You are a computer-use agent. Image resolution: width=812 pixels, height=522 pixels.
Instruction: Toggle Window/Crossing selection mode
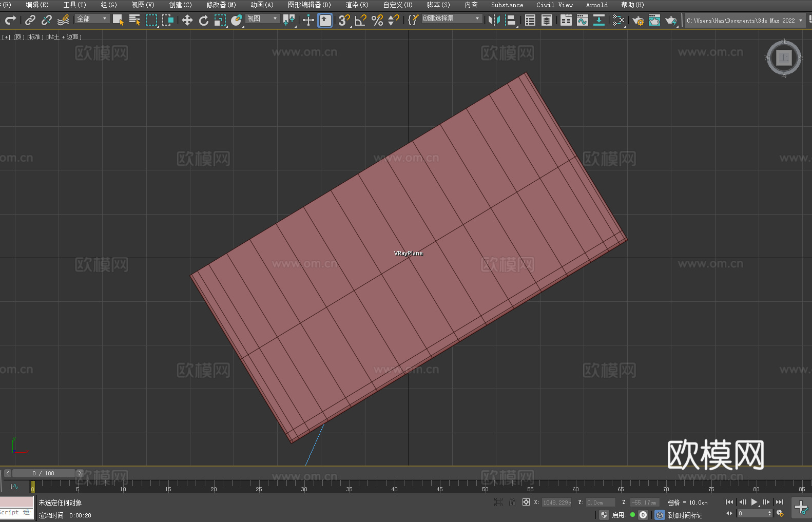point(168,20)
